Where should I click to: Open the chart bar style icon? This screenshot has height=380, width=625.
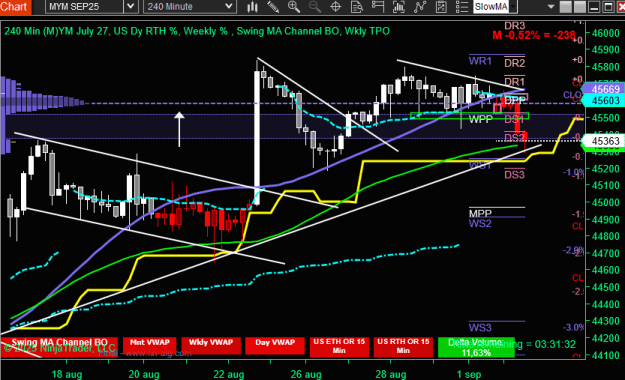click(252, 6)
